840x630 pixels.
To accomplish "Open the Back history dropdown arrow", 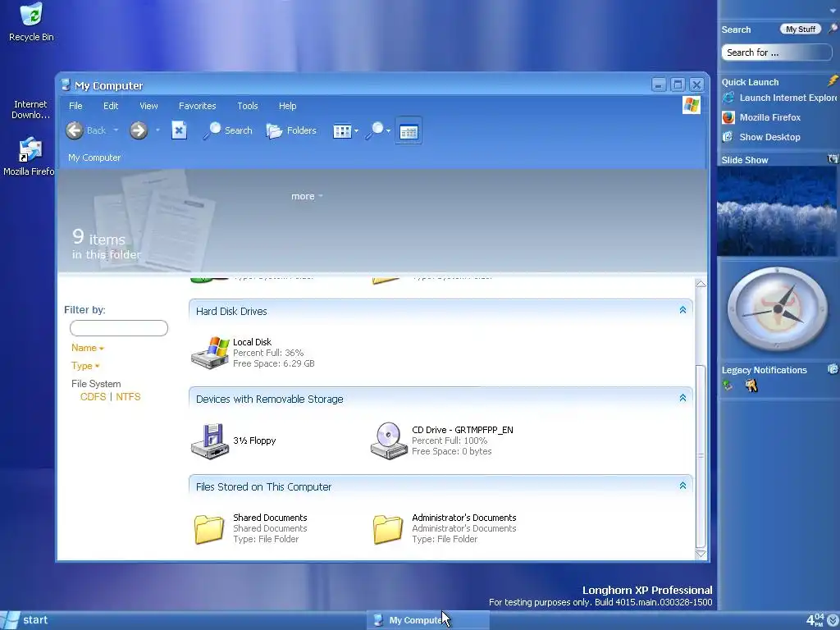I will (116, 130).
